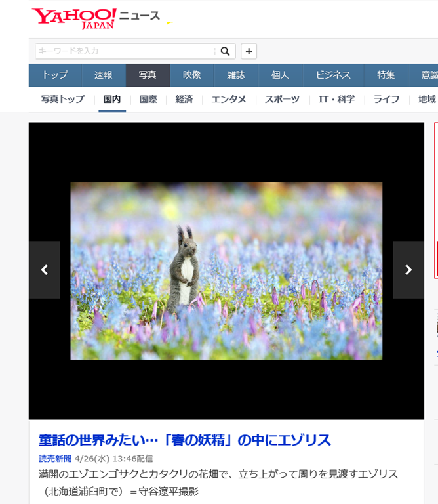438x504 pixels.
Task: Open the エンタメ category
Action: tap(229, 100)
